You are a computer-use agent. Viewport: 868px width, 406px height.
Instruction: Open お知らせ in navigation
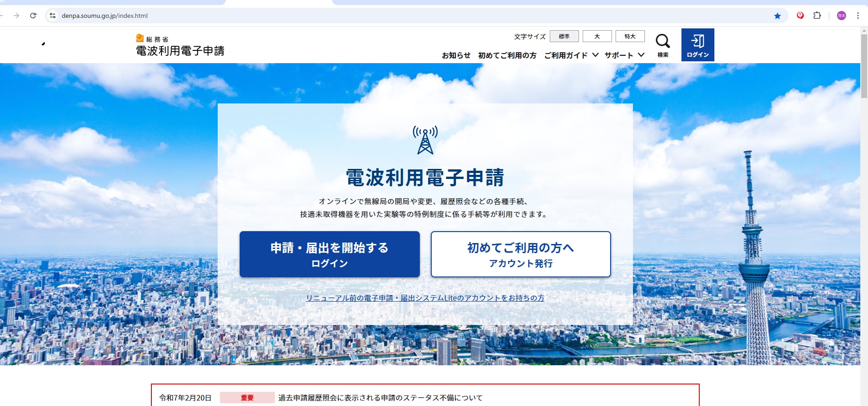click(456, 55)
